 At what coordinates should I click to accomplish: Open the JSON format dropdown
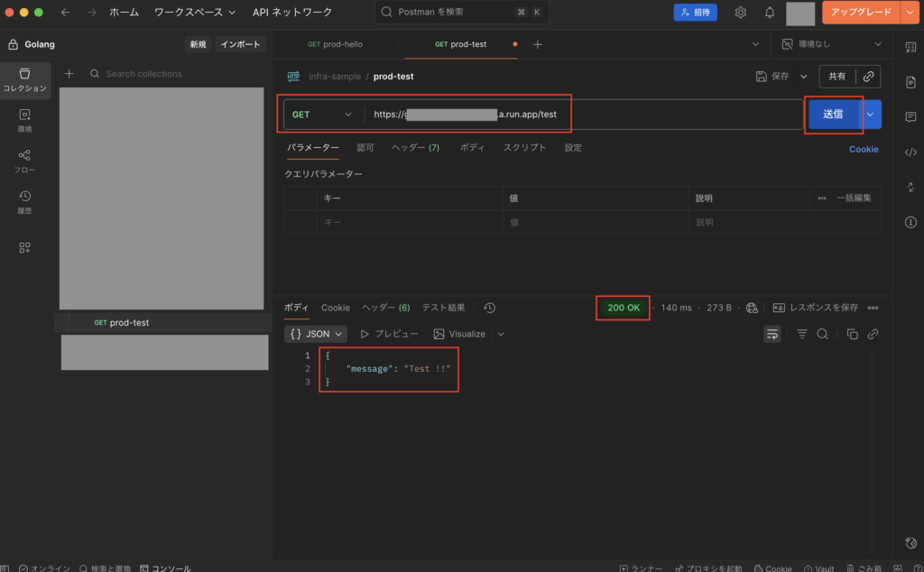(317, 334)
